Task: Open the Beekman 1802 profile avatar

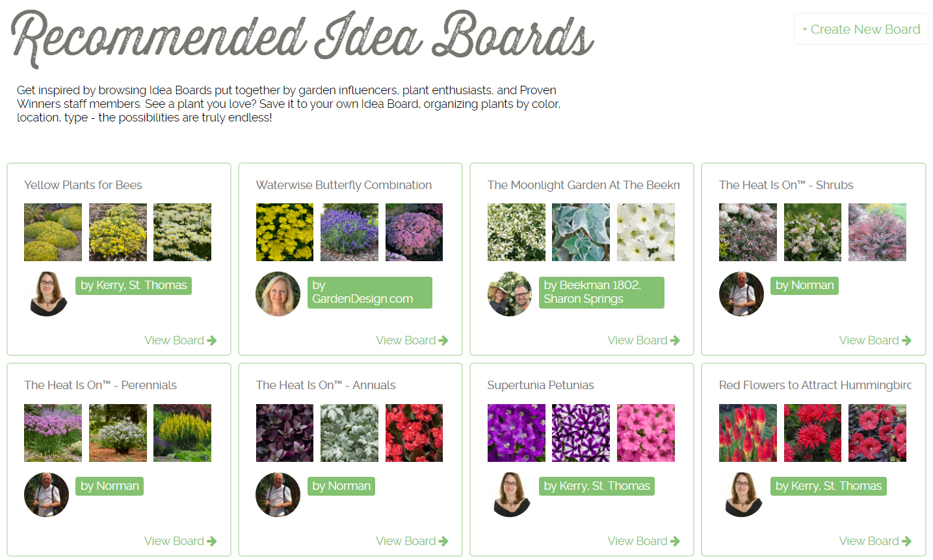Action: [510, 293]
